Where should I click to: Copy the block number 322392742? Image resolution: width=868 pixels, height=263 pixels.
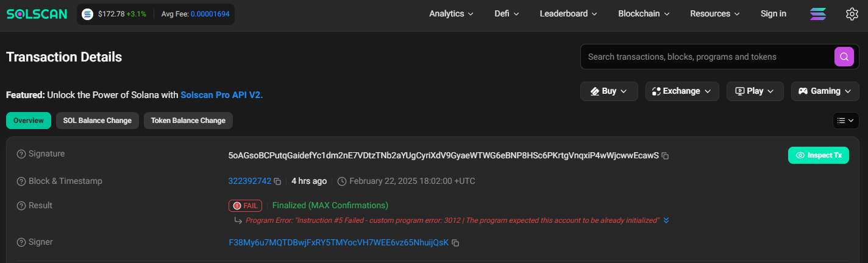coord(277,181)
